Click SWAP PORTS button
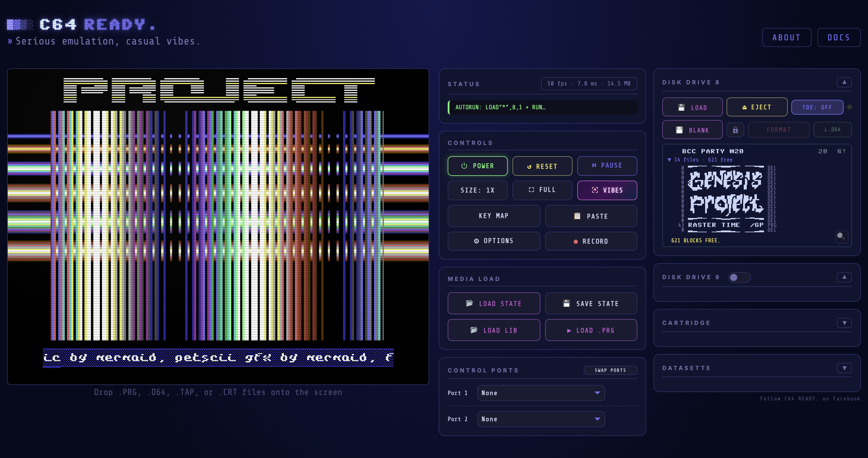 [x=610, y=370]
